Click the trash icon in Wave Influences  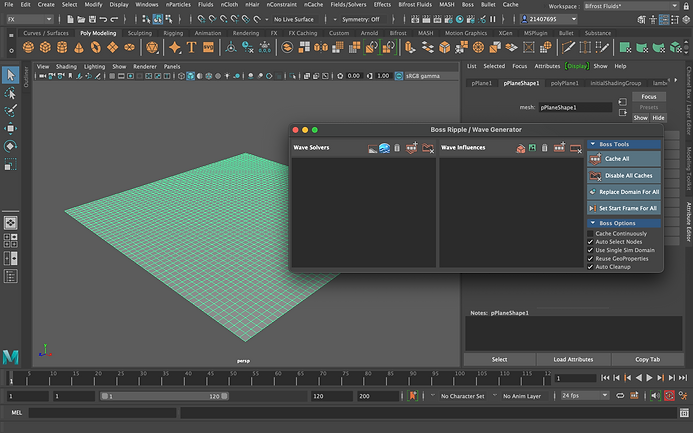click(x=544, y=148)
